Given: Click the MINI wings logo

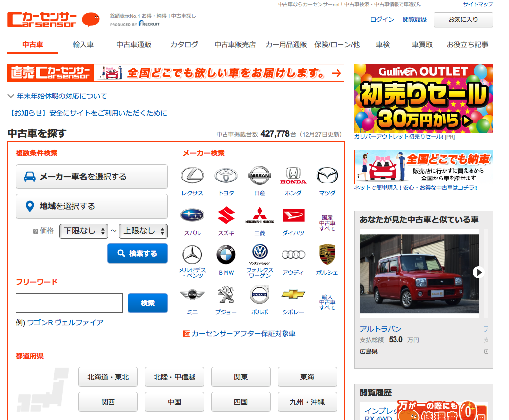Looking at the screenshot, I should [192, 294].
